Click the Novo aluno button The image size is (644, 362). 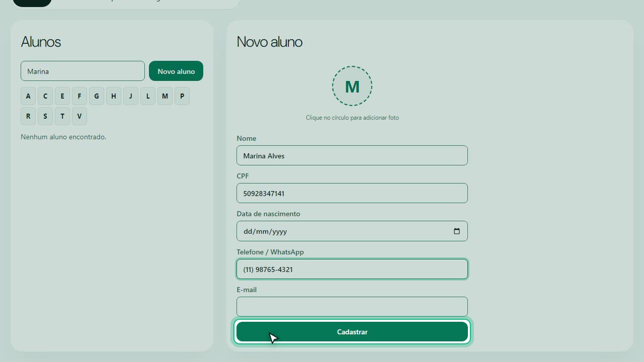click(x=176, y=71)
